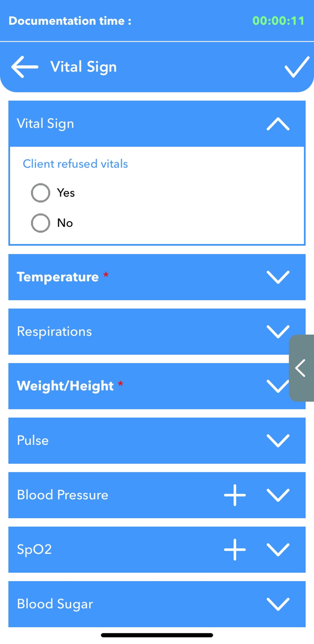Image resolution: width=314 pixels, height=644 pixels.
Task: Tap the Pulse section label
Action: 33,440
